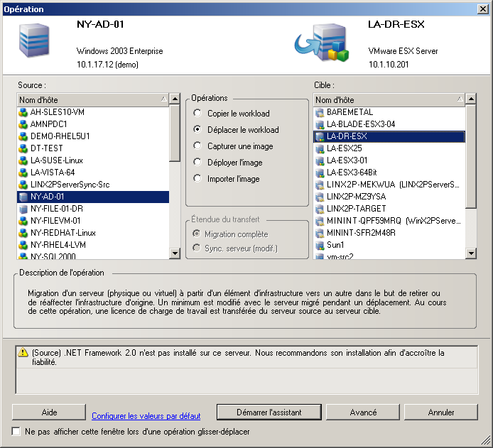Select Sync. serveur (modif.) option
This screenshot has height=448, width=493.
(x=236, y=248)
